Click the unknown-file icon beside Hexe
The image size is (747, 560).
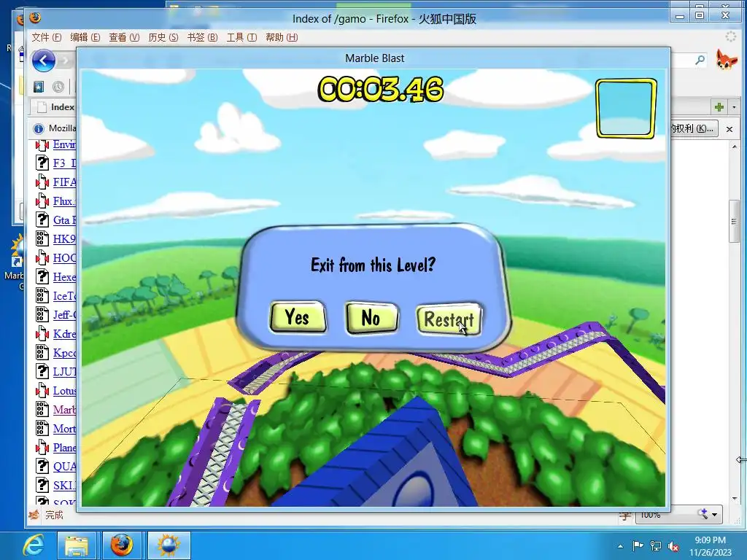point(42,276)
